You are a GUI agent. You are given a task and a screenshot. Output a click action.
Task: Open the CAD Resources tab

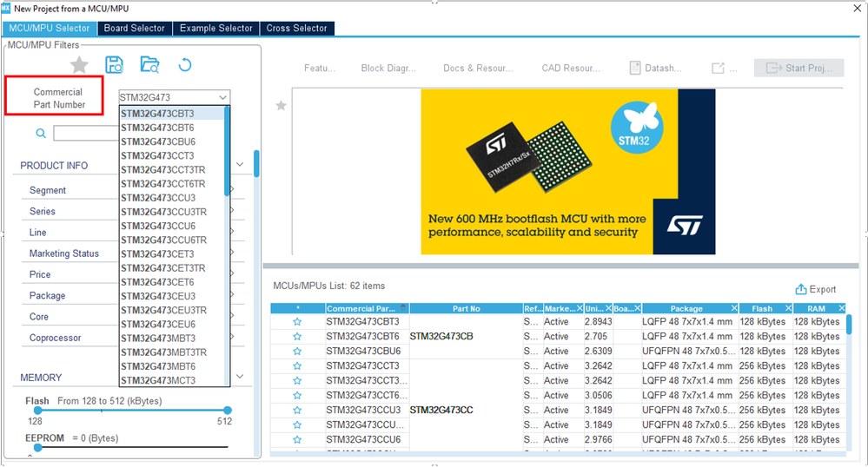571,68
